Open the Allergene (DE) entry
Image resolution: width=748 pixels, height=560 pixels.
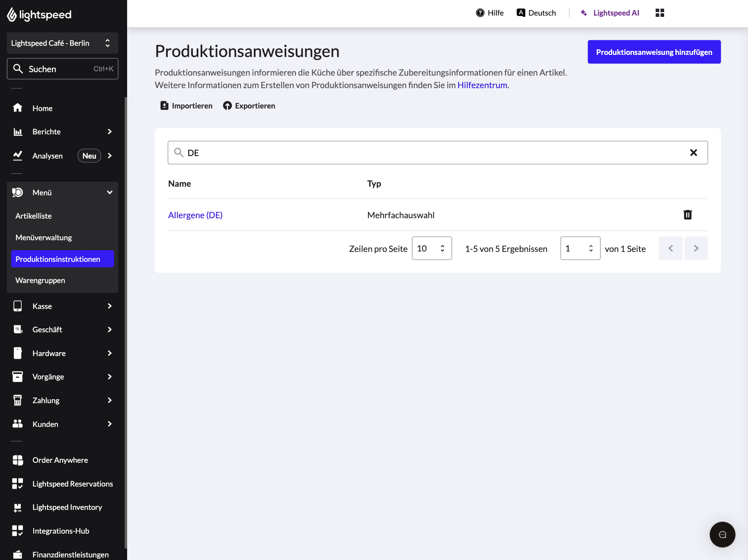point(195,215)
